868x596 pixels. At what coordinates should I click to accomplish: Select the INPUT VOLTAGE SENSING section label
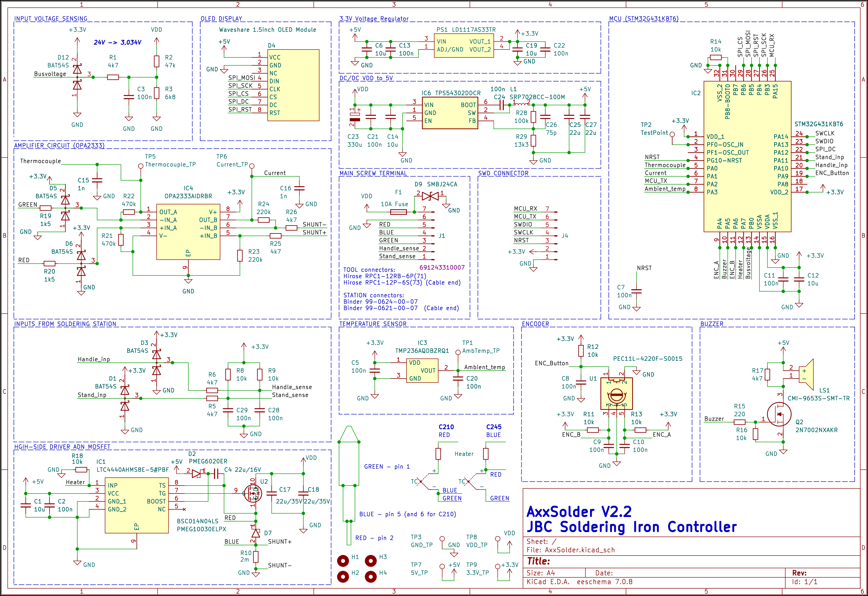51,19
